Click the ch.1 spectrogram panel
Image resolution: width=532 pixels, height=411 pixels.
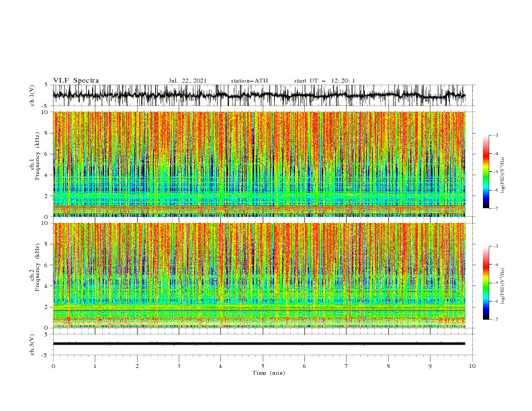click(x=259, y=164)
